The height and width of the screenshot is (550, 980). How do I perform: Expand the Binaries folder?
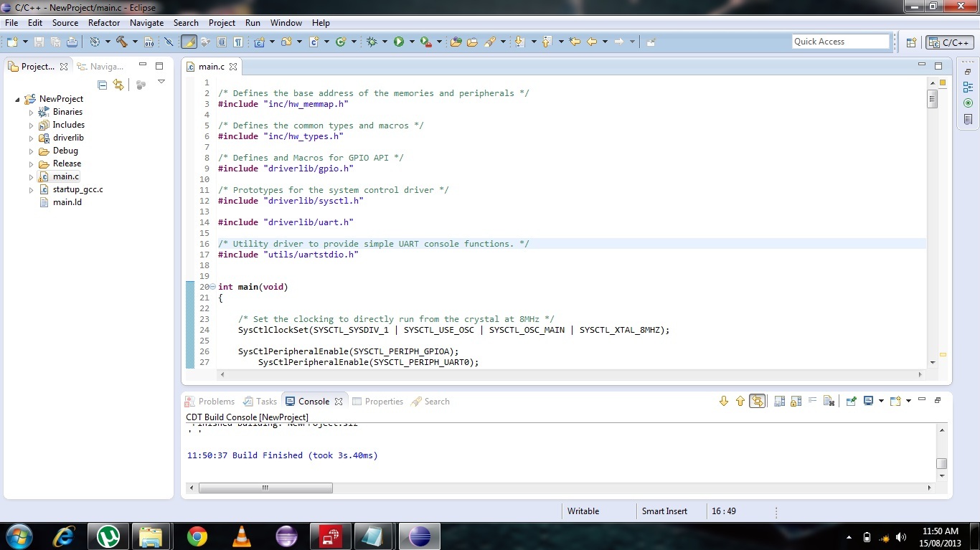point(31,113)
